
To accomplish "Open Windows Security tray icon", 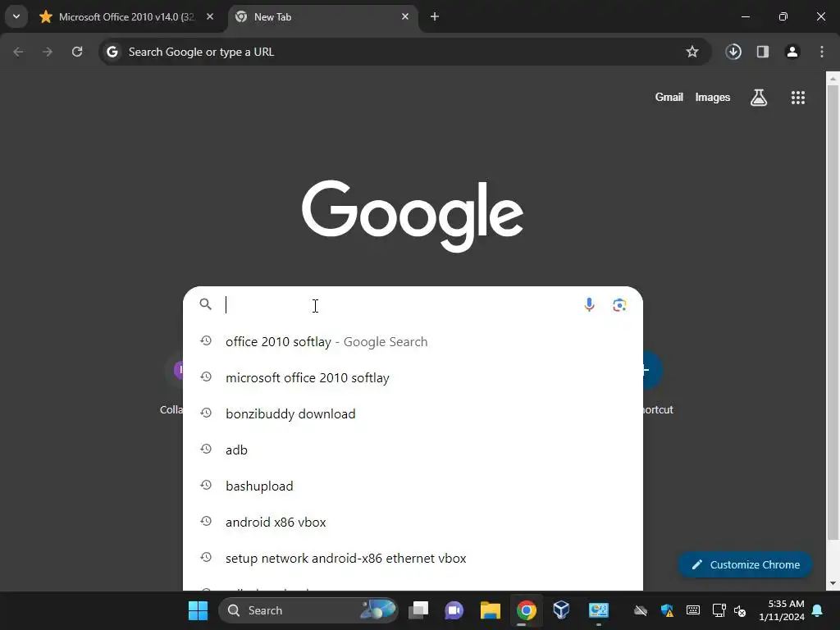I will [667, 610].
